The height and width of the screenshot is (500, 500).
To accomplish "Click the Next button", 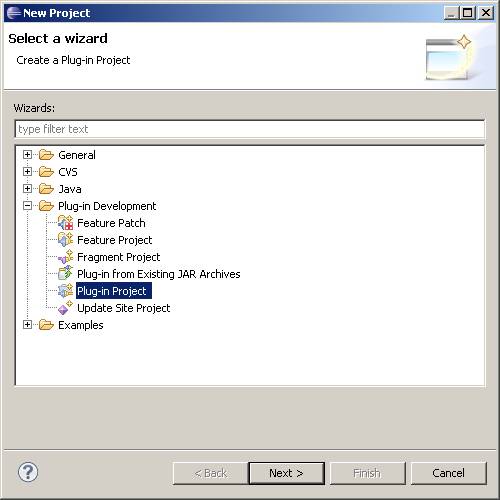I will [287, 473].
